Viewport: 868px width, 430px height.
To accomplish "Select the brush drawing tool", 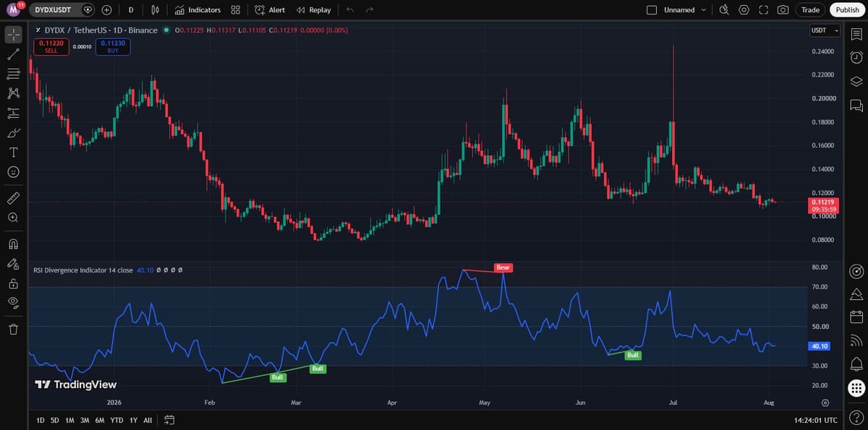I will tap(13, 133).
